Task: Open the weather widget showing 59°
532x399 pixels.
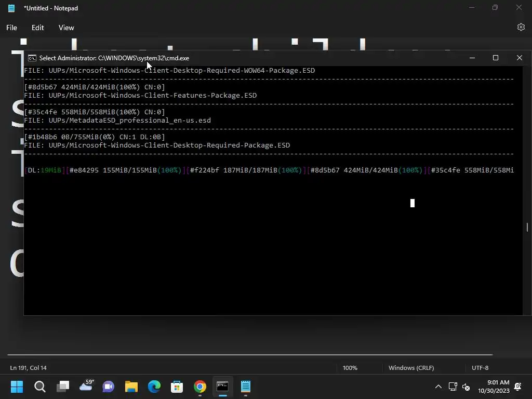Action: click(86, 386)
